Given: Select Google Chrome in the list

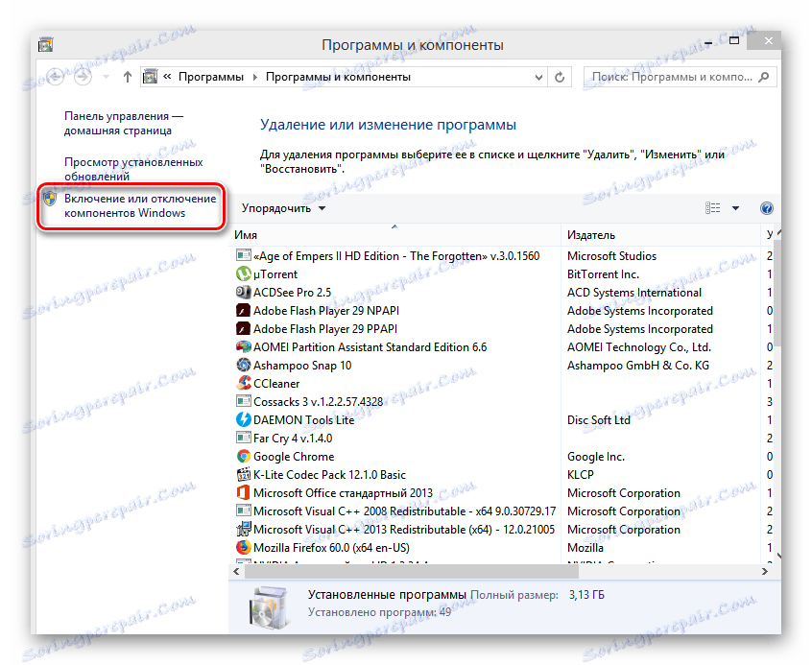Looking at the screenshot, I should coord(294,456).
